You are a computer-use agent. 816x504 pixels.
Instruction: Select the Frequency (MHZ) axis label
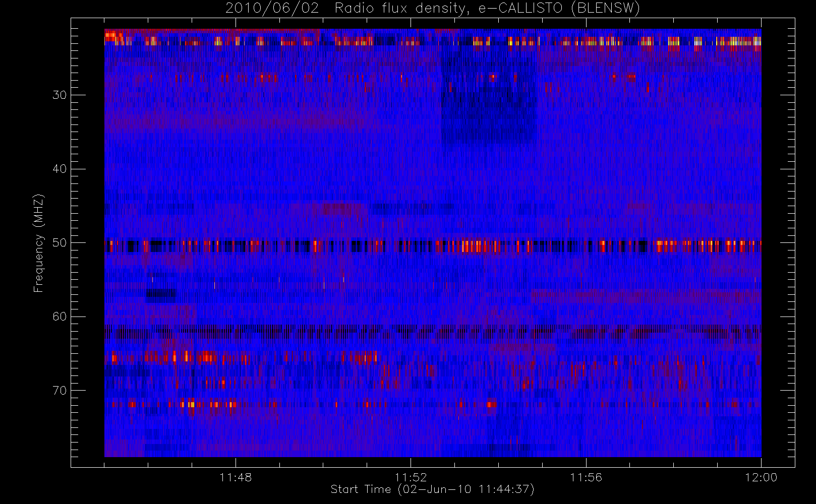pos(39,243)
